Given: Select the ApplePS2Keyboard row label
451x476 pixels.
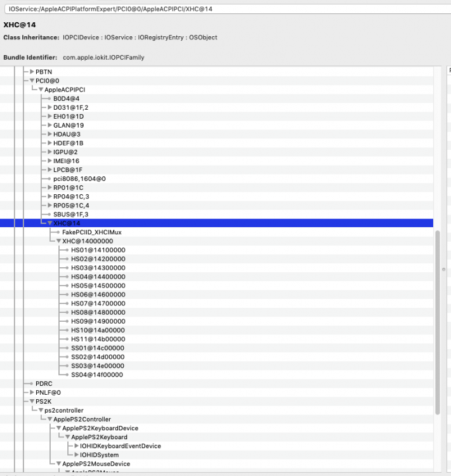Looking at the screenshot, I should pos(99,437).
